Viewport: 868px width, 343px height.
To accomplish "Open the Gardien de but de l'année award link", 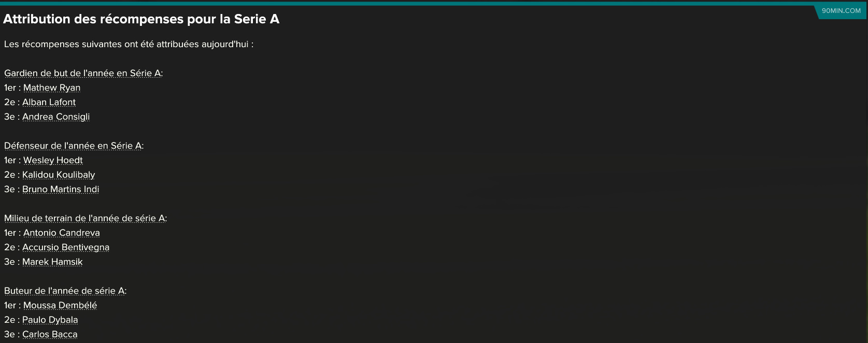I will pos(83,73).
